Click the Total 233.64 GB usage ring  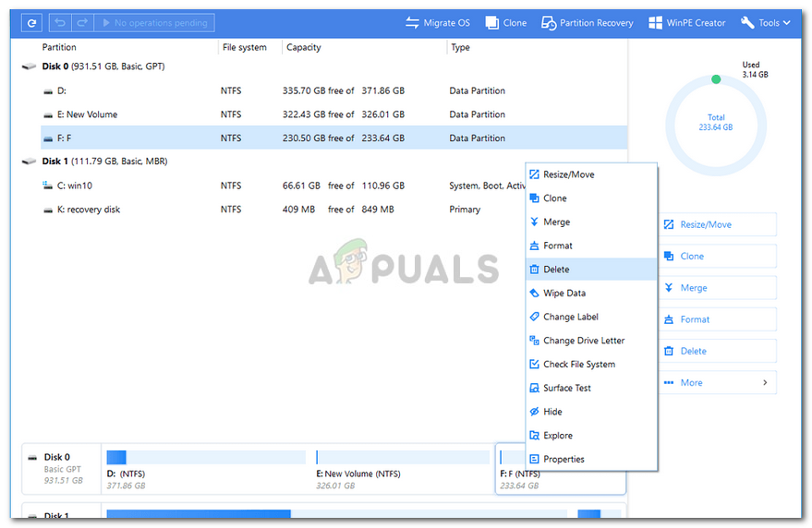pyautogui.click(x=716, y=126)
